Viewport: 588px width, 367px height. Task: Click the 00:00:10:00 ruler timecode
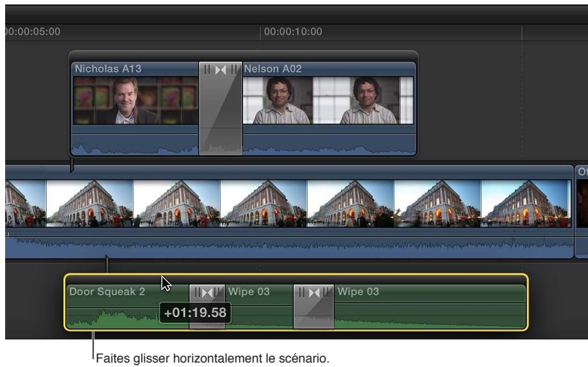pos(293,31)
